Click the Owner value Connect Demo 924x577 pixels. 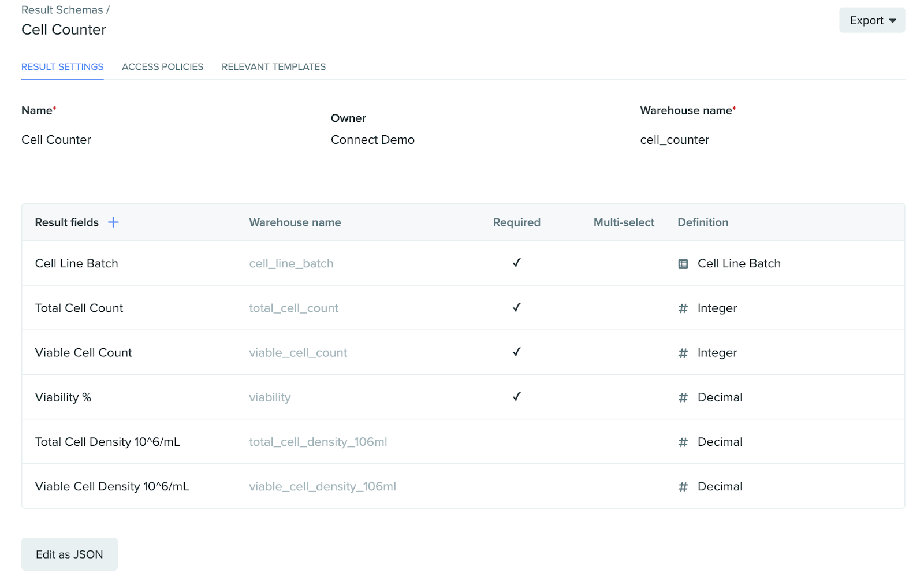[x=372, y=140]
